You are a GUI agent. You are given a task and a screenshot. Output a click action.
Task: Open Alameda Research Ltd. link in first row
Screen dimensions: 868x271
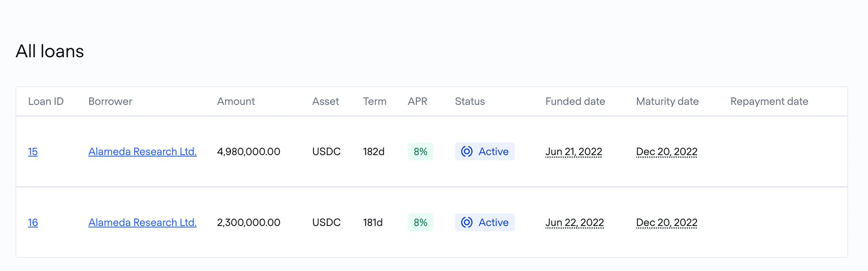pos(142,152)
